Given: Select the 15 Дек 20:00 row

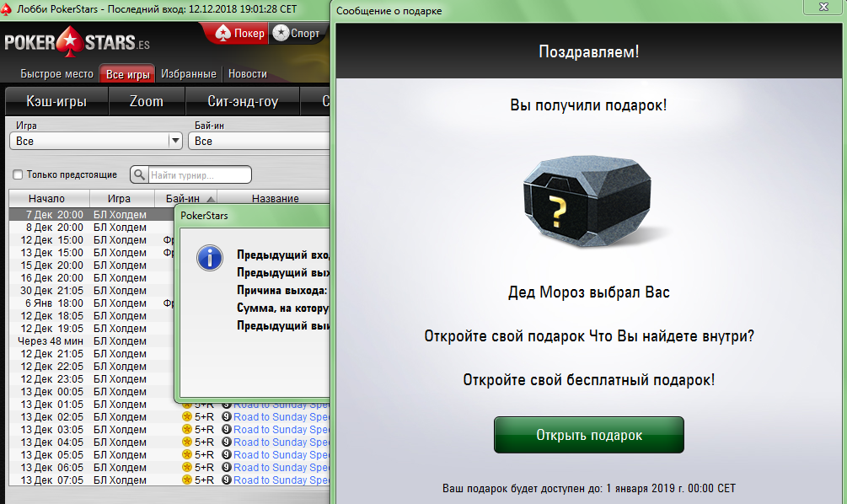Looking at the screenshot, I should coord(92,265).
